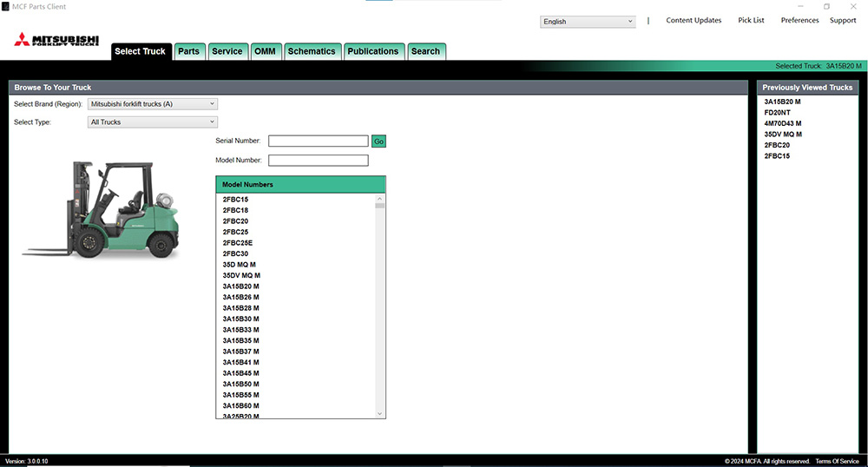The image size is (868, 467).
Task: Select model 2FBC25 in the list
Action: 236,233
